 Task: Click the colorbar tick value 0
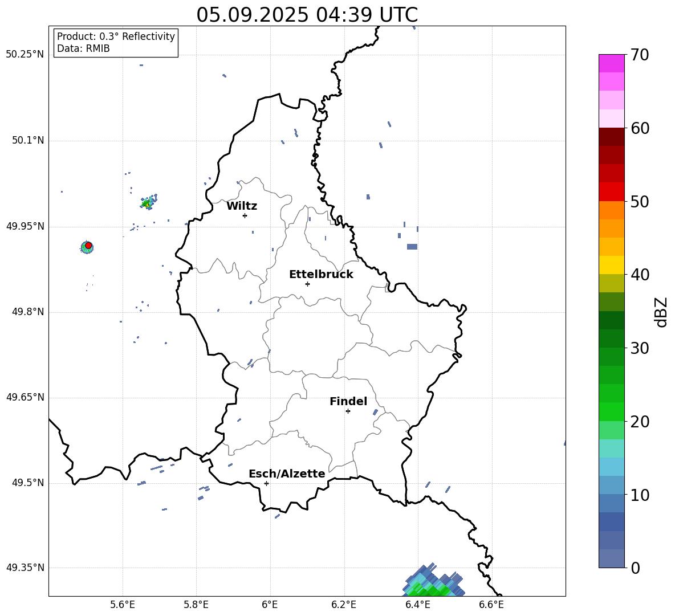tap(635, 568)
